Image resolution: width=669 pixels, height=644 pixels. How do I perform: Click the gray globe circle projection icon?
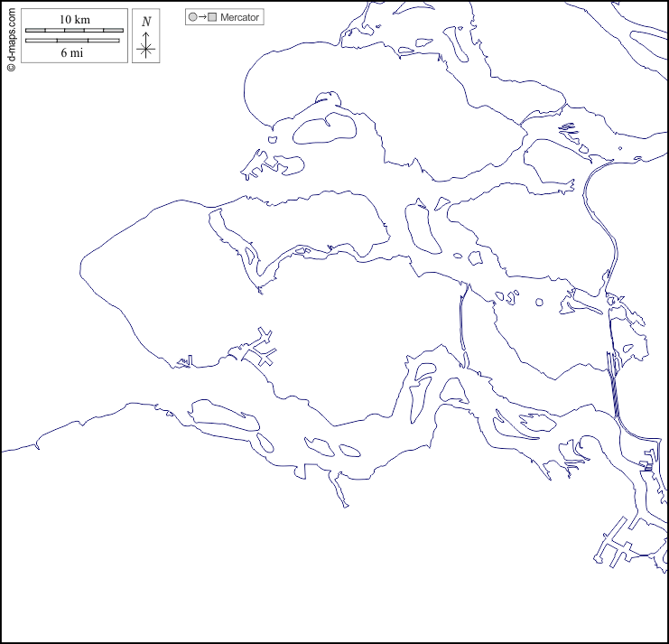click(192, 17)
